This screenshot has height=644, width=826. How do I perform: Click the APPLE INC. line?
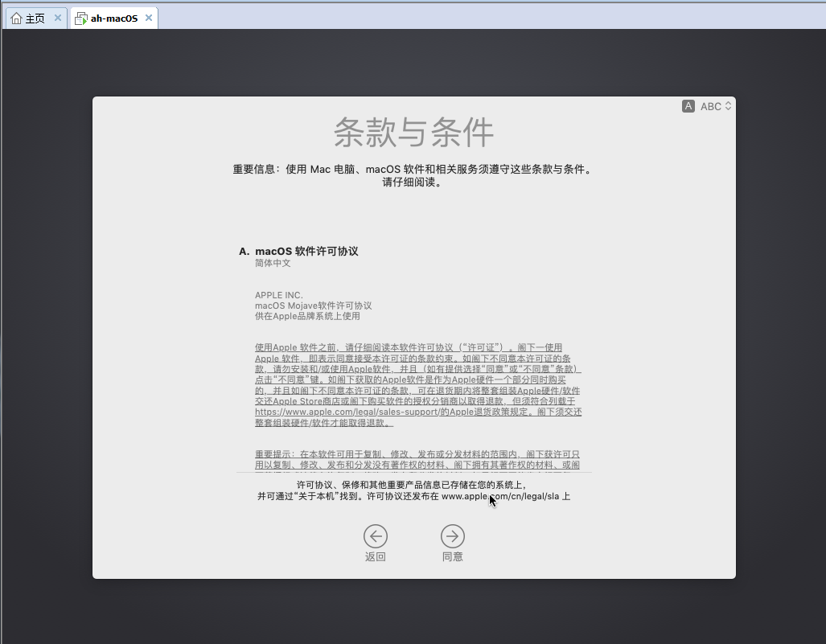279,295
